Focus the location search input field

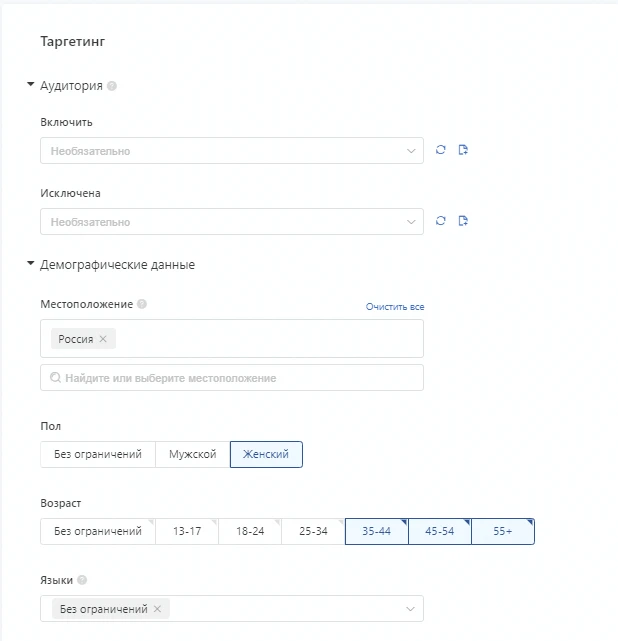pos(232,378)
